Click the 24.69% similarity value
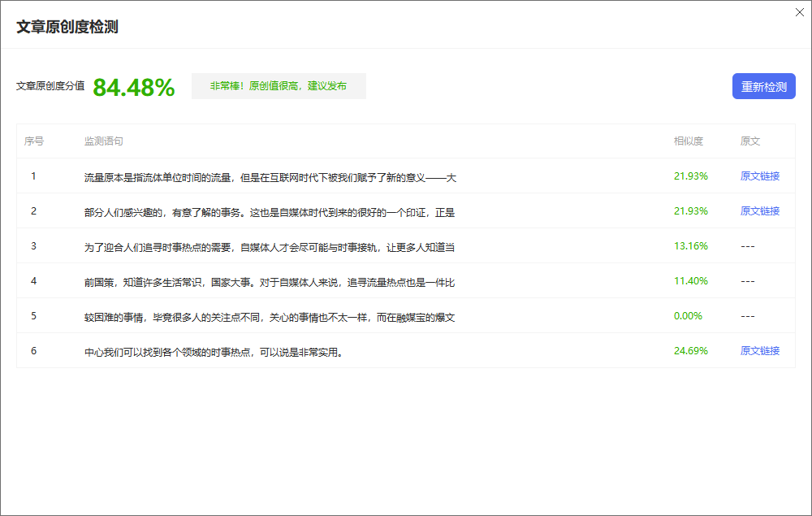Viewport: 812px width, 516px height. pos(690,351)
